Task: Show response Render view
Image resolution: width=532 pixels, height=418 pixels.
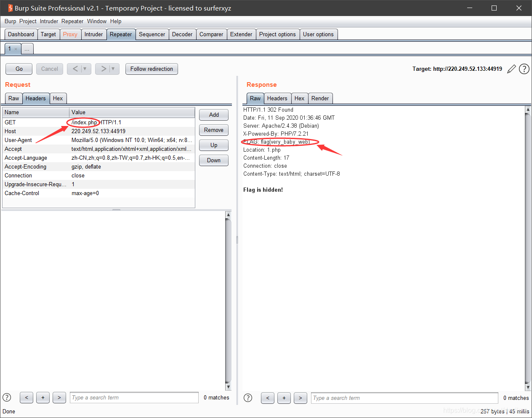Action: 320,99
